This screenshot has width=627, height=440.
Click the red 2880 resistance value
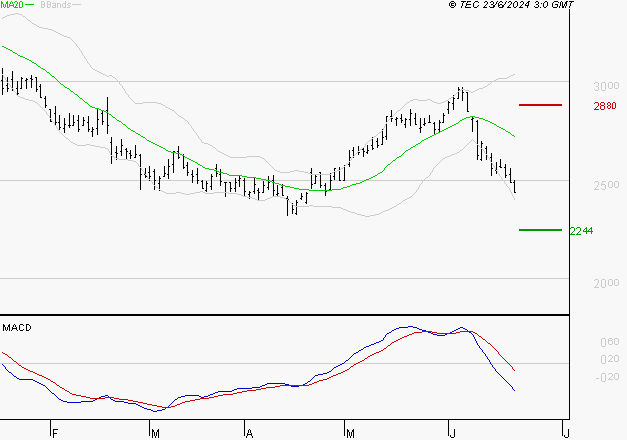coord(605,106)
